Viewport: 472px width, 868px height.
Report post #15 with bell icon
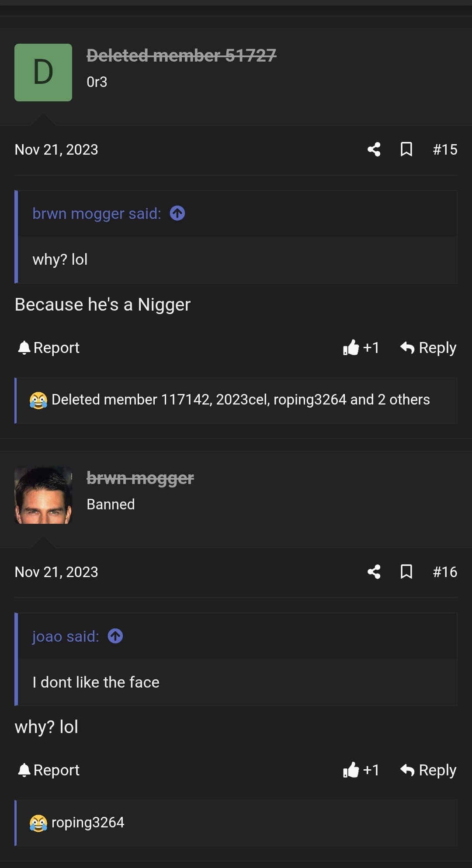click(x=49, y=348)
